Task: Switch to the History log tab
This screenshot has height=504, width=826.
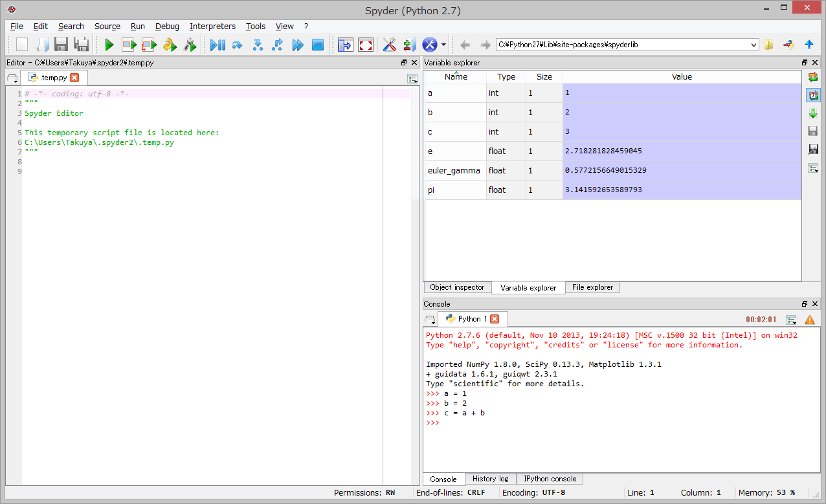Action: click(490, 479)
